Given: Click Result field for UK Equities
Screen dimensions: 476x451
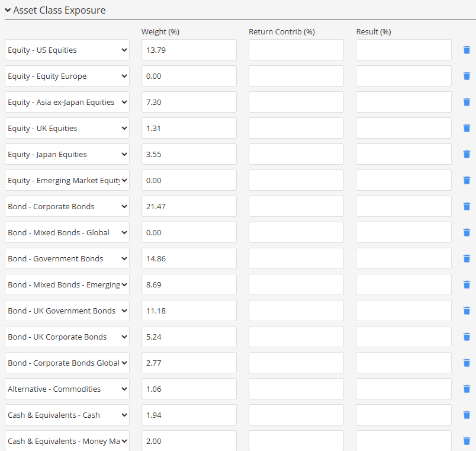Looking at the screenshot, I should [x=404, y=128].
